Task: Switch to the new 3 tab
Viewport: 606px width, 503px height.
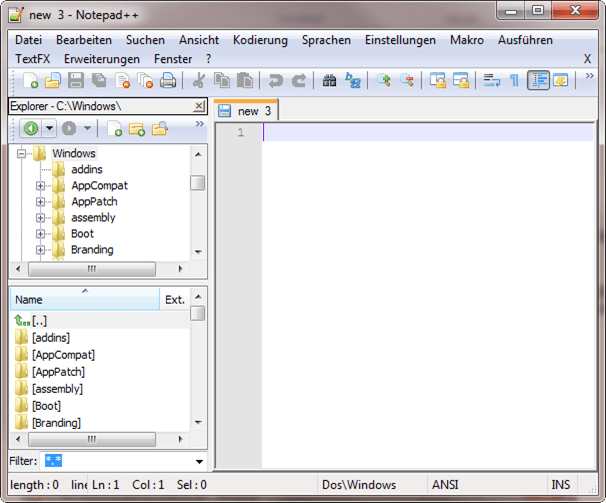Action: tap(246, 111)
